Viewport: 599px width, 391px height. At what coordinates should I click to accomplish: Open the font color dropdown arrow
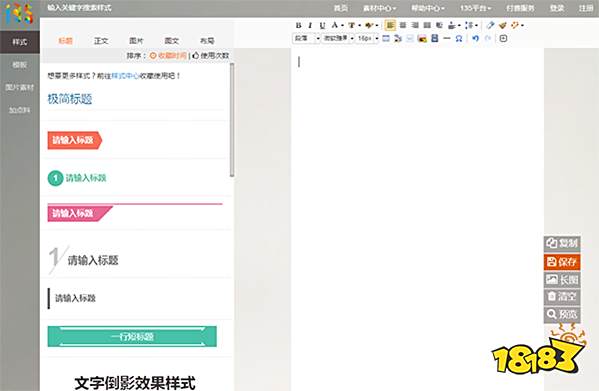point(342,26)
